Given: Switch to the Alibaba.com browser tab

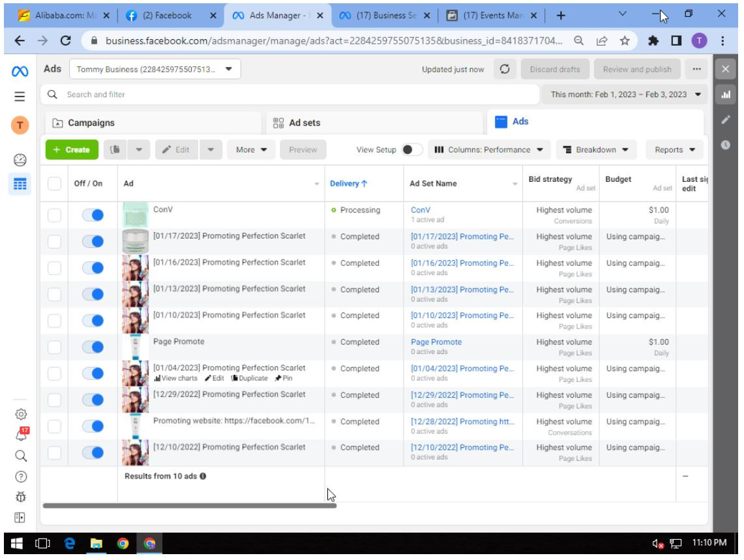Looking at the screenshot, I should (63, 16).
